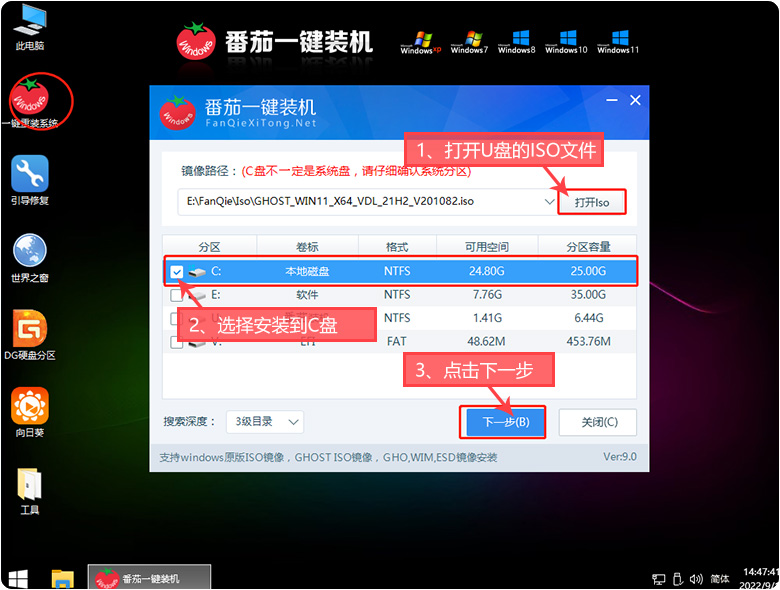Open the 此电脑 desktop icon
This screenshot has height=590, width=780.
tap(30, 27)
